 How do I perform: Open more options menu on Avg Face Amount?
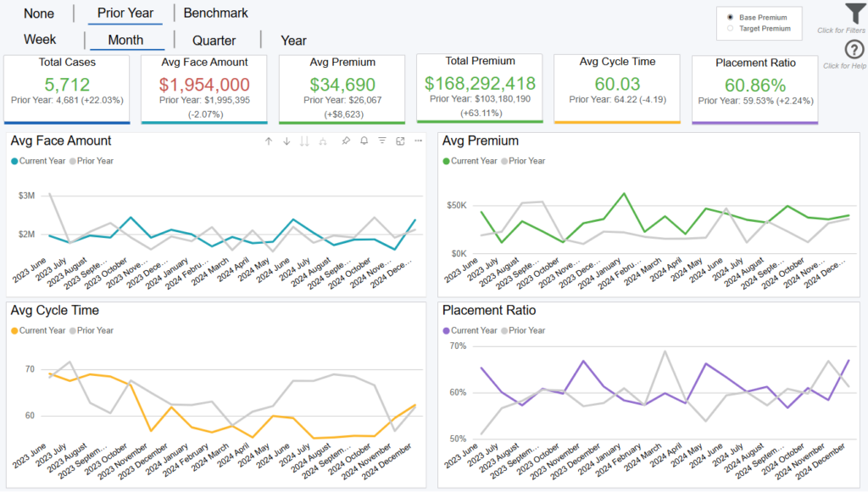pos(418,141)
